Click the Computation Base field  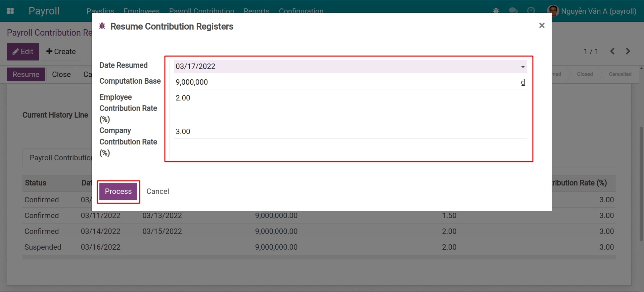click(x=346, y=82)
